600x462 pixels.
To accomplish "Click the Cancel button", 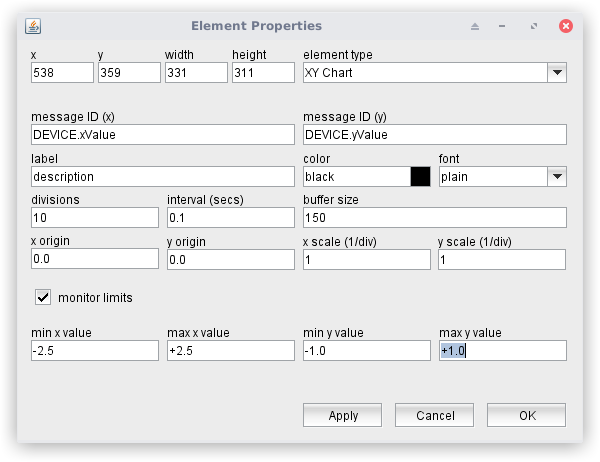I will pyautogui.click(x=434, y=415).
